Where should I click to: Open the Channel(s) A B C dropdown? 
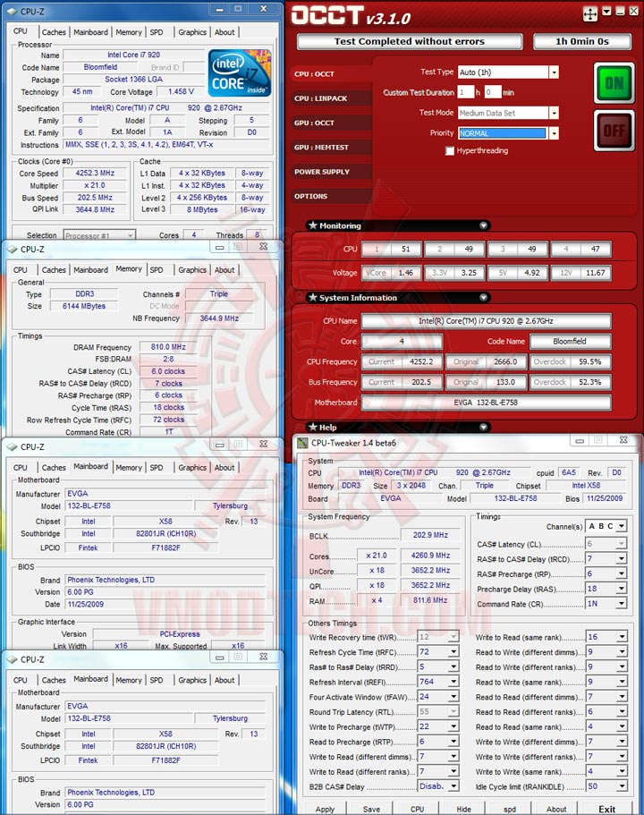click(x=621, y=526)
